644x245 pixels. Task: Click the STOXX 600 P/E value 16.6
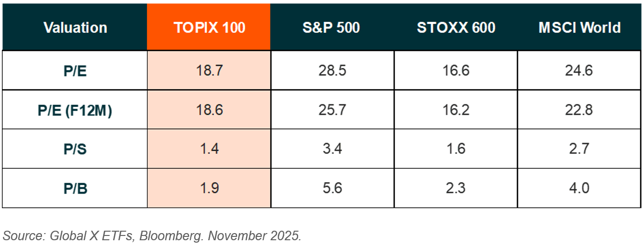(456, 71)
